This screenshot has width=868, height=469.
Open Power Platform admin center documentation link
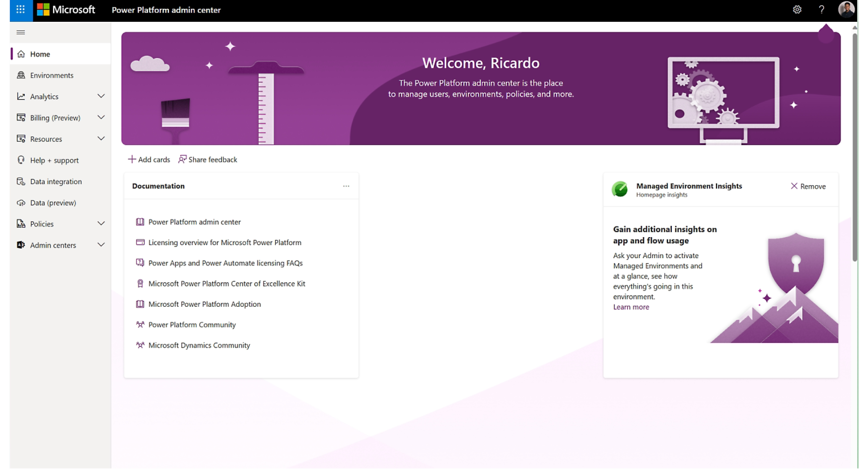(x=195, y=222)
